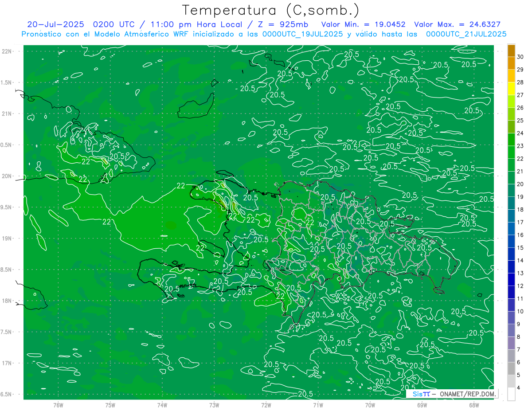Click the '17N' latitude axis label
The image size is (532, 411).
click(7, 363)
